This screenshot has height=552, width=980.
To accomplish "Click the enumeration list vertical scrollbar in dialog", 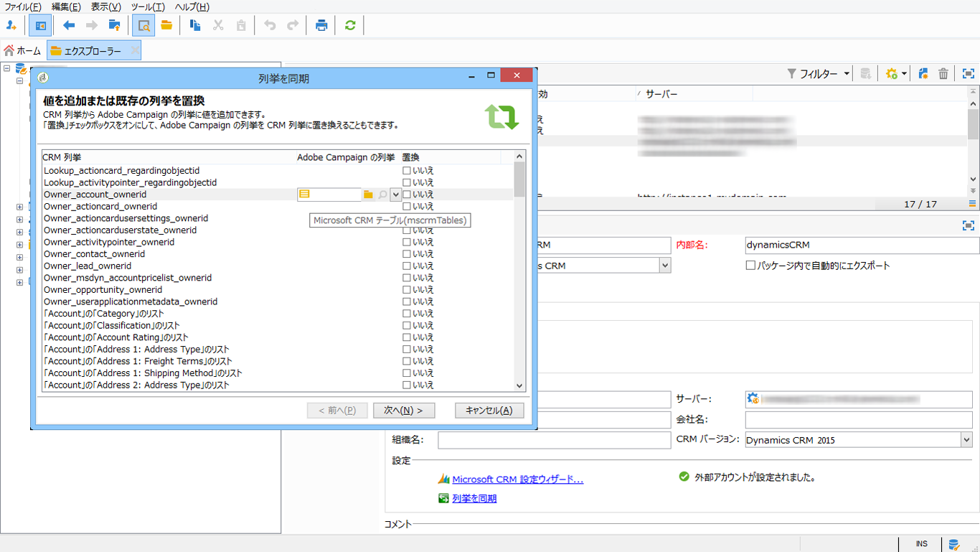I will pyautogui.click(x=520, y=271).
